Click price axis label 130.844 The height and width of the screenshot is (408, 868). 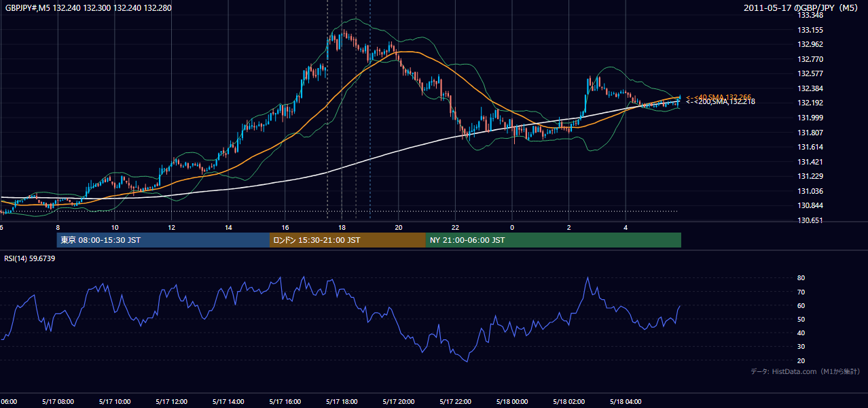tap(810, 206)
